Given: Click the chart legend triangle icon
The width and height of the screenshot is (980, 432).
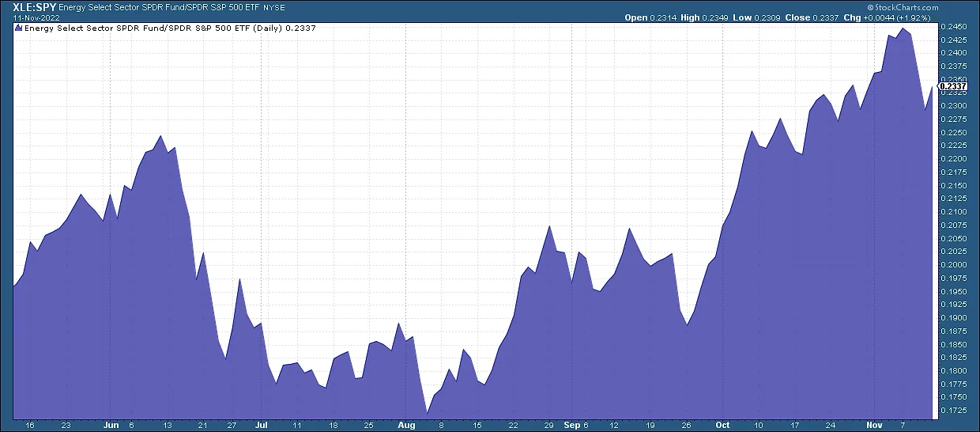Looking at the screenshot, I should point(19,27).
